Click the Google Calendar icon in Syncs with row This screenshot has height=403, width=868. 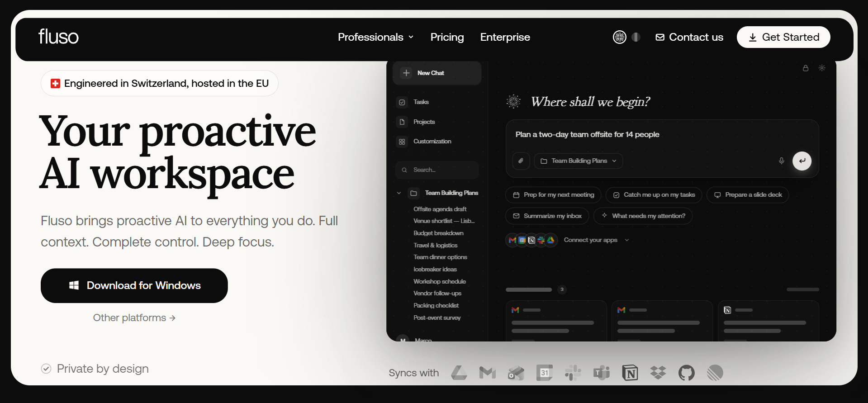click(544, 373)
